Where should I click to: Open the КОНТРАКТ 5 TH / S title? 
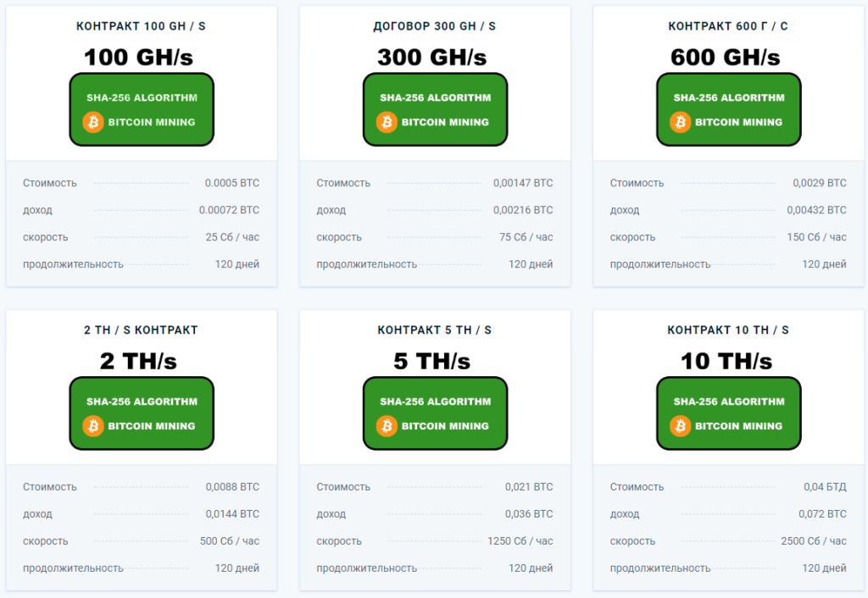(435, 330)
